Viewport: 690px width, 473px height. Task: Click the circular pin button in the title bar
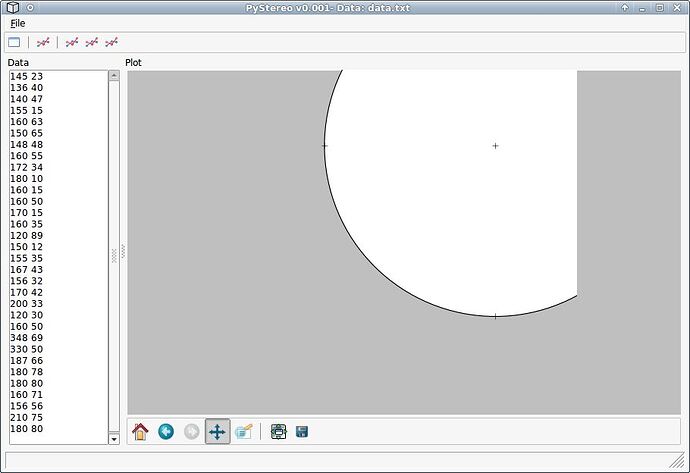[30, 7]
